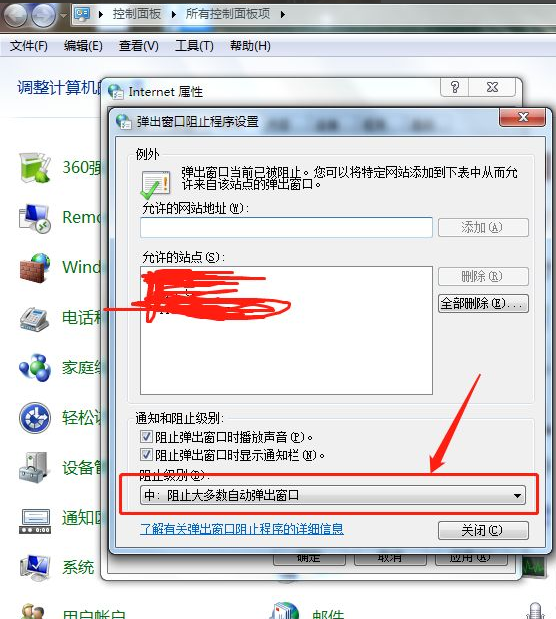This screenshot has height=619, width=556.
Task: Open the 查看(V) menu
Action: [139, 46]
